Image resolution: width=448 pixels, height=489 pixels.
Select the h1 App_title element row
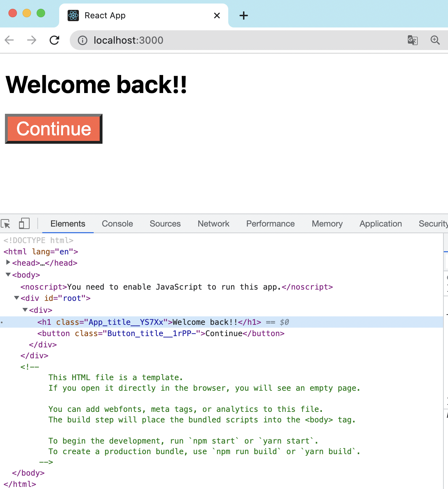coord(222,322)
